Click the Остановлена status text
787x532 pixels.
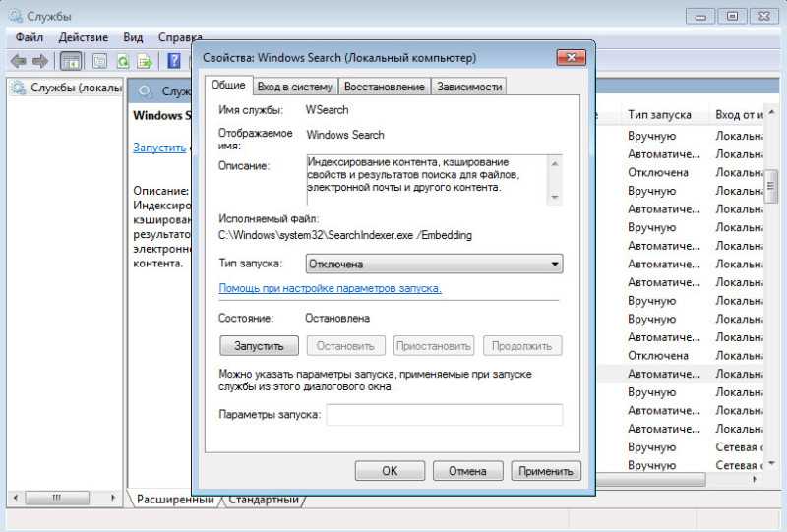click(x=337, y=319)
